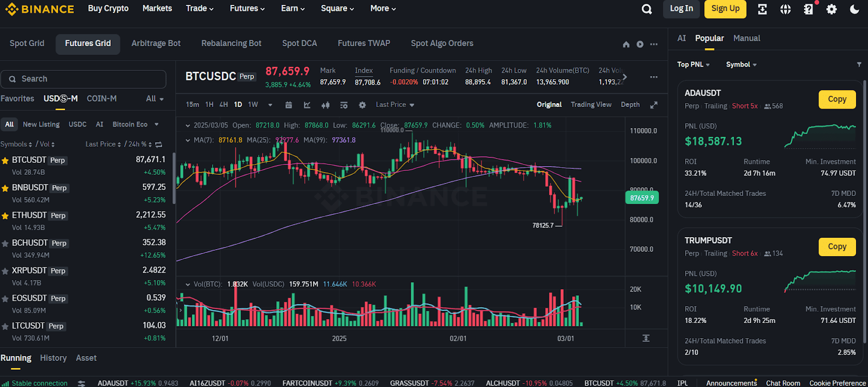Open the More dropdown menu

[x=383, y=9]
